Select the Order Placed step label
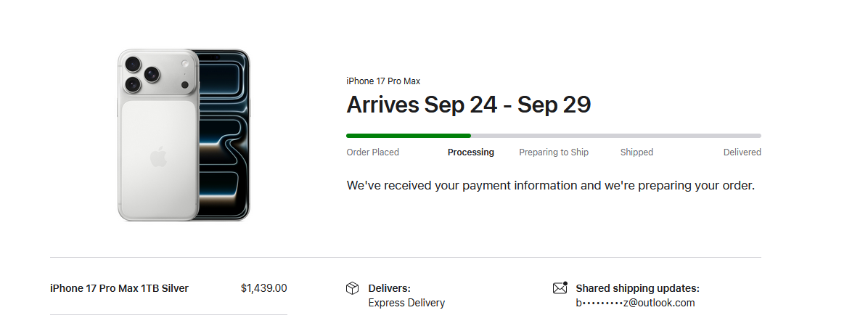This screenshot has width=868, height=318. [x=373, y=152]
